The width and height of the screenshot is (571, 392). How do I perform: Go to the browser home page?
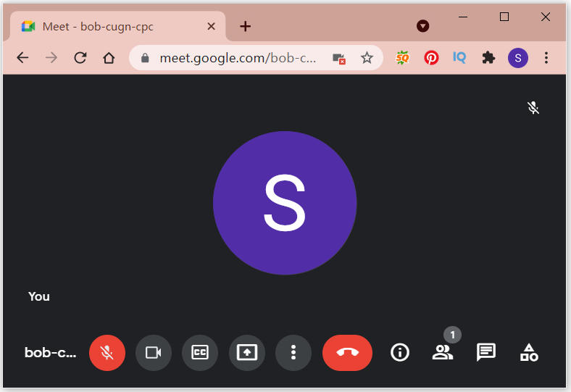click(x=109, y=57)
